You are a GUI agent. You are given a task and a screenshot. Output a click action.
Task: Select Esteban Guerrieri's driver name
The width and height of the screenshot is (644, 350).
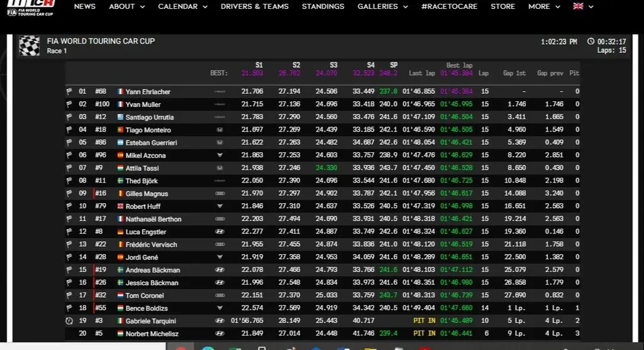click(150, 143)
